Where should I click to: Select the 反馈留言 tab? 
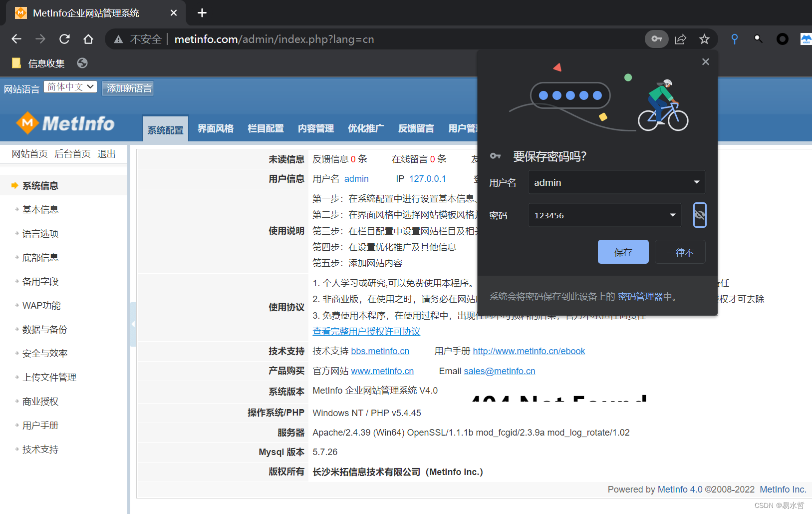416,128
